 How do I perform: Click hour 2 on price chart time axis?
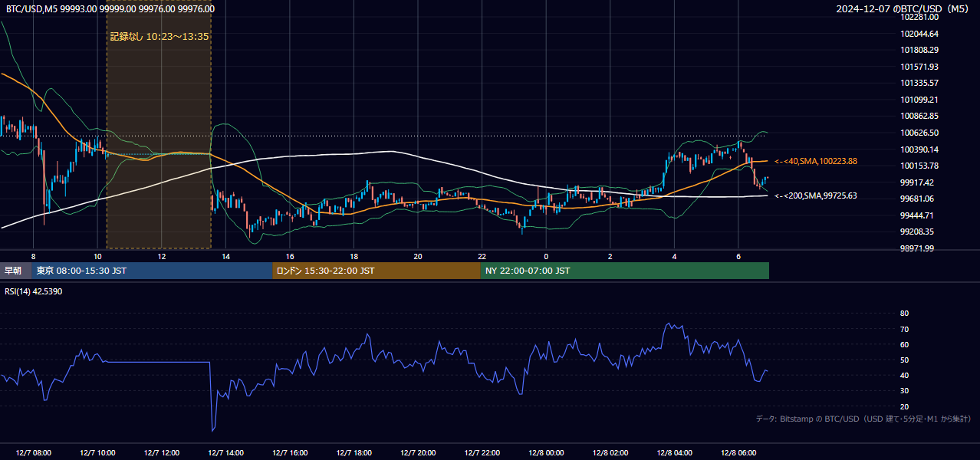[x=610, y=256]
